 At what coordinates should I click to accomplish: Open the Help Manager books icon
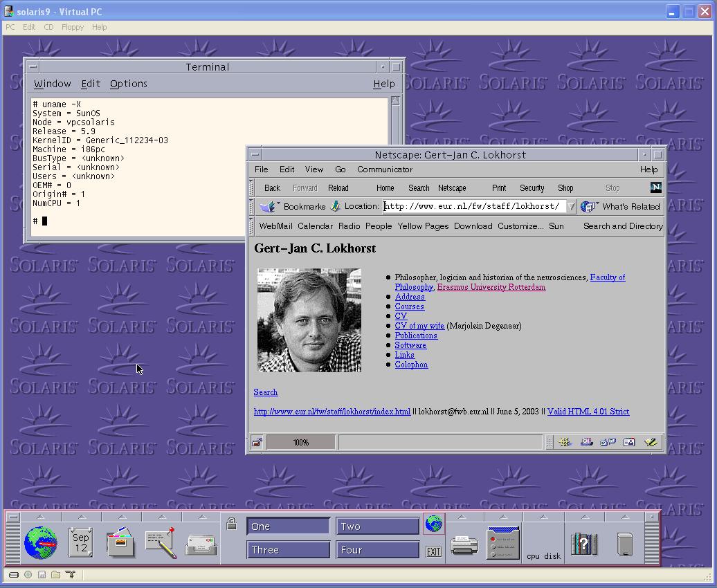pyautogui.click(x=584, y=544)
